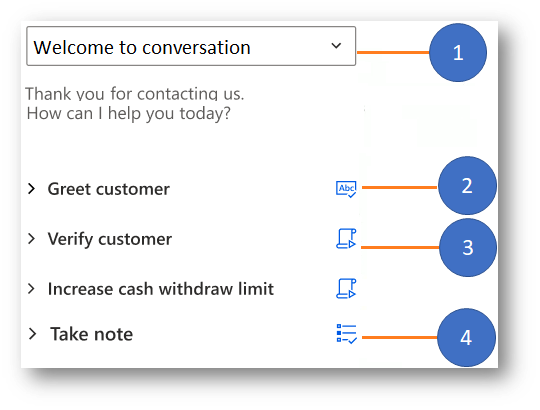
Task: Expand the Greet customer step chevron
Action: pyautogui.click(x=32, y=189)
